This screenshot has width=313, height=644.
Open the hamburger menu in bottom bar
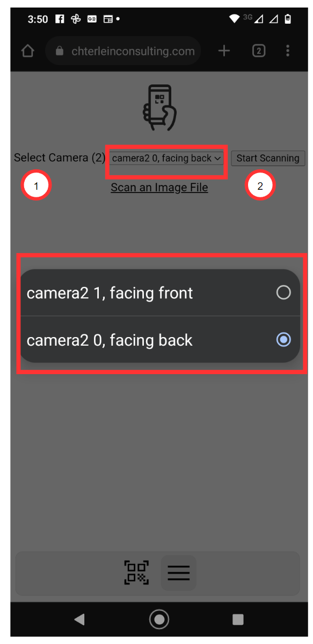(178, 573)
